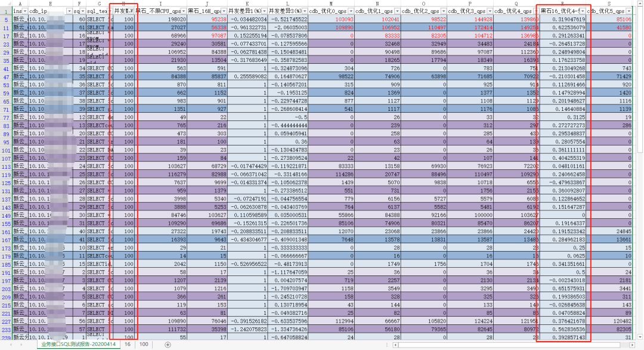The width and height of the screenshot is (644, 350).
Task: Click next sheet navigation arrow
Action: pos(21,345)
